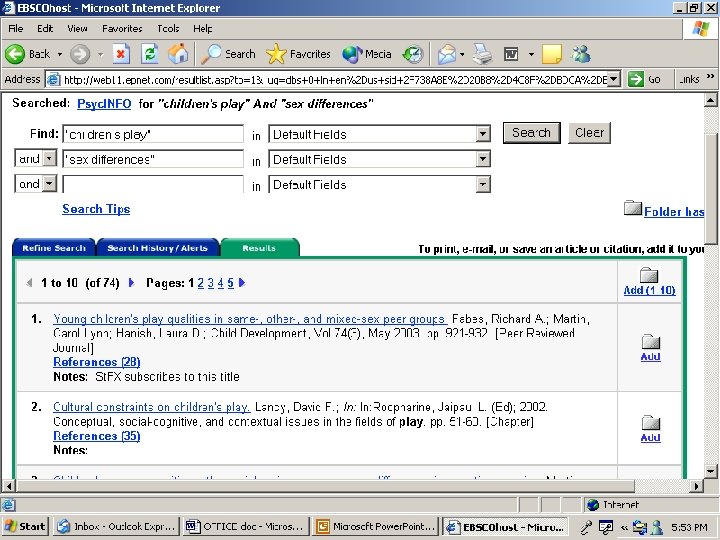This screenshot has height=540, width=720.
Task: Click the page icon in Address bar
Action: coord(53,79)
